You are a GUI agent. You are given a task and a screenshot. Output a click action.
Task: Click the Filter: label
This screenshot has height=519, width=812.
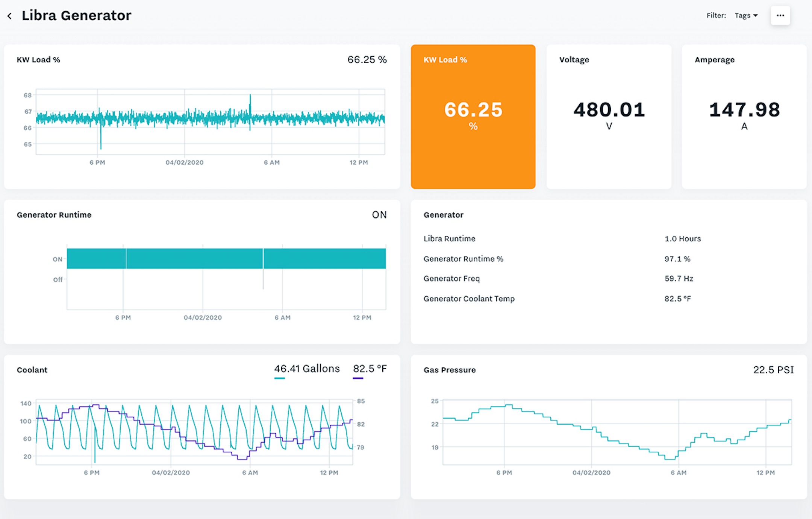[716, 15]
